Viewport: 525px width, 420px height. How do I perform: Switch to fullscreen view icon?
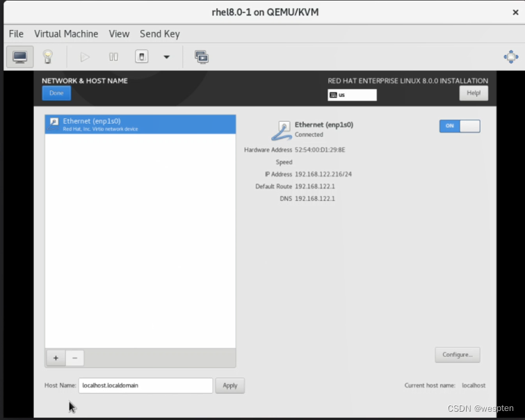511,56
